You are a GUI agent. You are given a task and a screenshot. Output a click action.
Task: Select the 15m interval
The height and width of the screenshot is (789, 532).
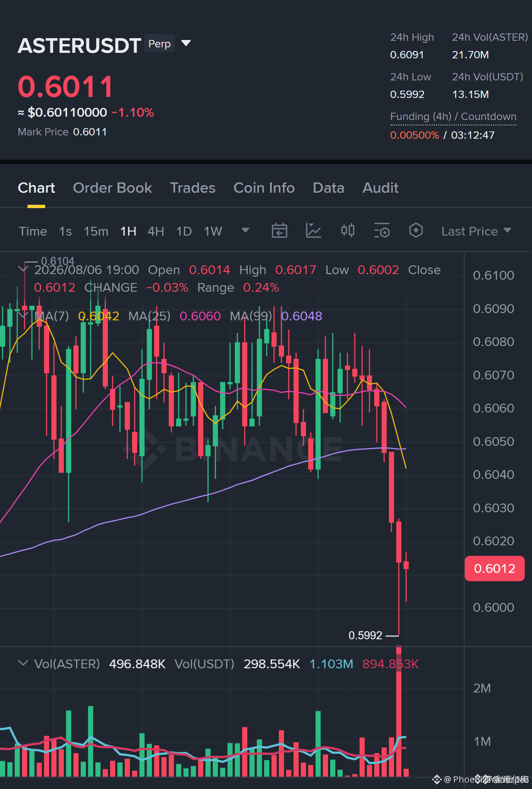[96, 231]
